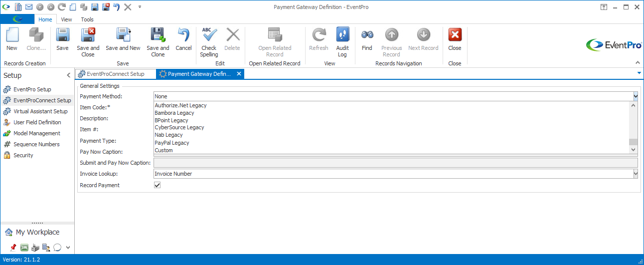Choose CyberSource Legacy from the list

pos(391,127)
